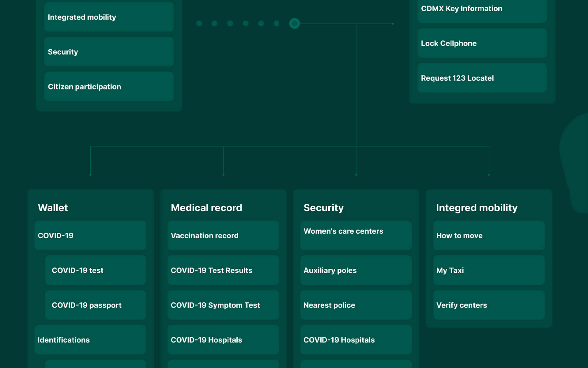Screen dimensions: 588x368
Task: Click the Integrated mobility card
Action: pos(109,17)
